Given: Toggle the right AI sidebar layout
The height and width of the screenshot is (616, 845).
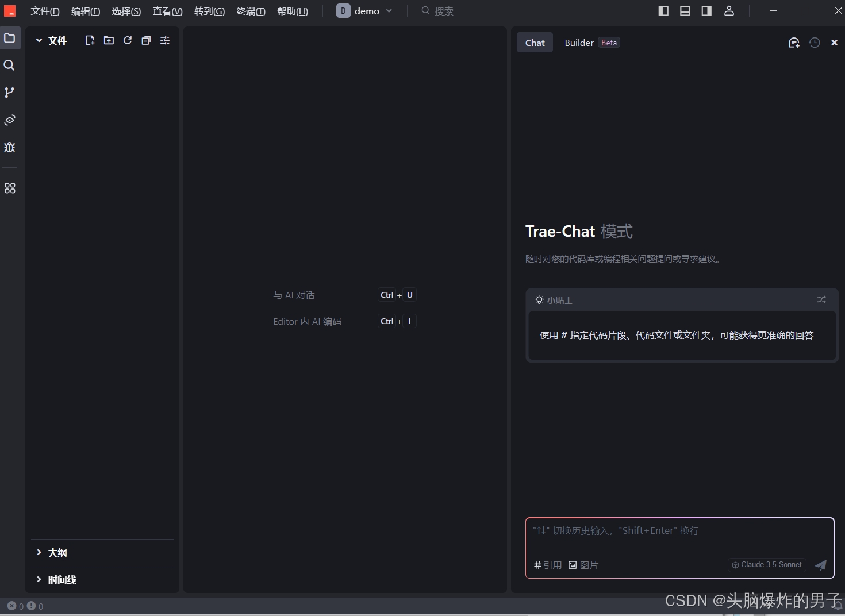Looking at the screenshot, I should click(706, 11).
